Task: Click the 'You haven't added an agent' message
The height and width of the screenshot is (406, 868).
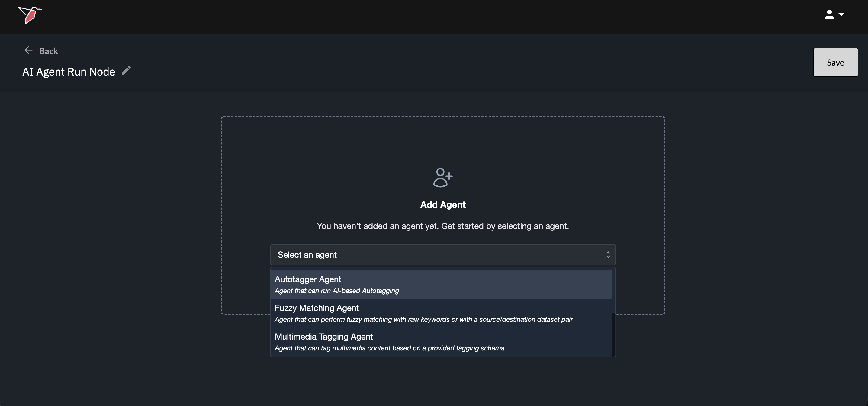Action: tap(443, 226)
